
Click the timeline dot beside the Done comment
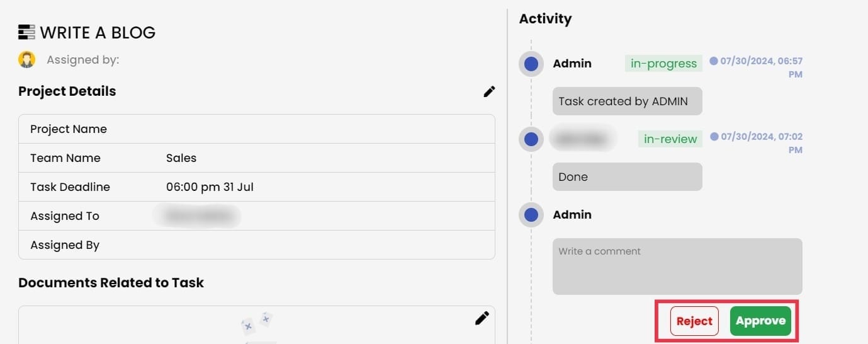(531, 139)
